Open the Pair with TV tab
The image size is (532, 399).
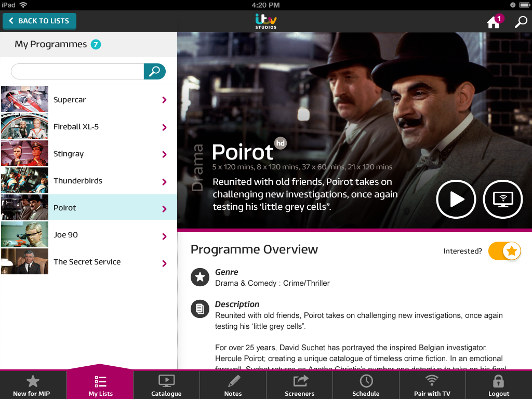pos(432,385)
